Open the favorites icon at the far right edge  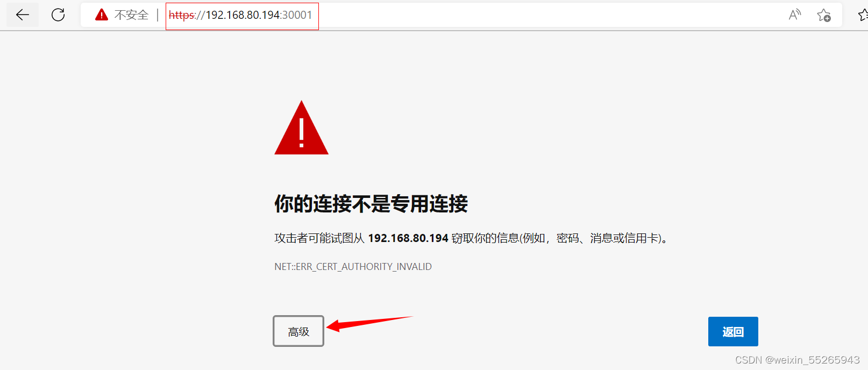[x=863, y=15]
